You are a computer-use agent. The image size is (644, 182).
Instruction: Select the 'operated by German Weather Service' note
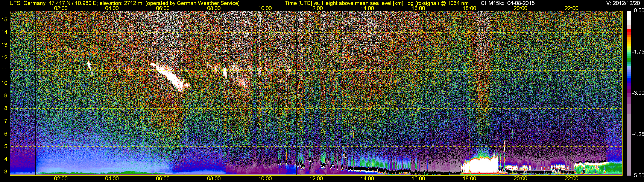192,3
